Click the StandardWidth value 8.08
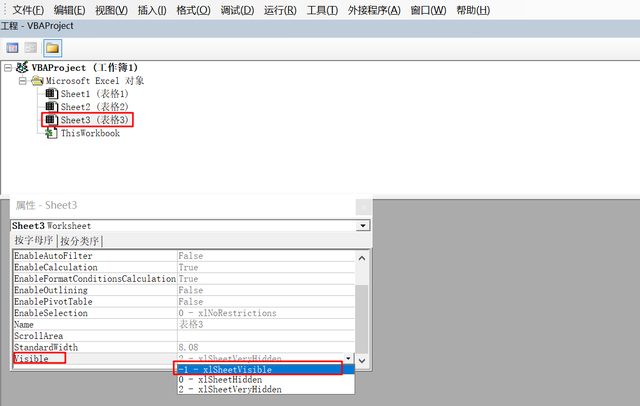640x406 pixels. coord(188,347)
